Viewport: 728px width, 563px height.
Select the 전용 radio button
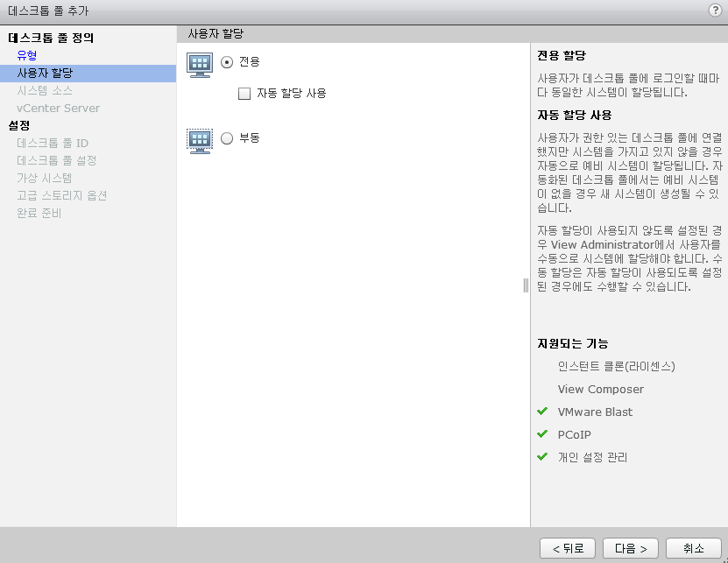[227, 62]
